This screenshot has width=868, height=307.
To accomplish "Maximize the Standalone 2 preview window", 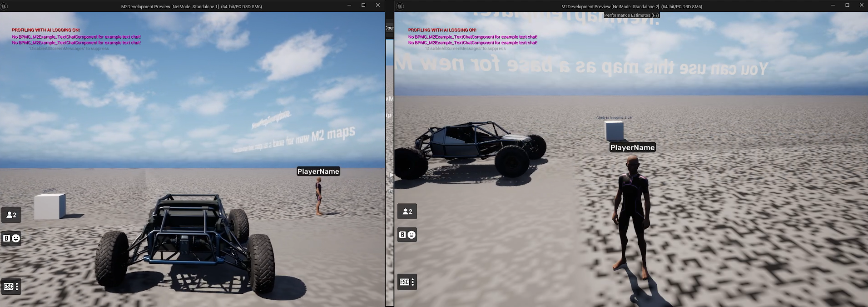I will click(847, 5).
